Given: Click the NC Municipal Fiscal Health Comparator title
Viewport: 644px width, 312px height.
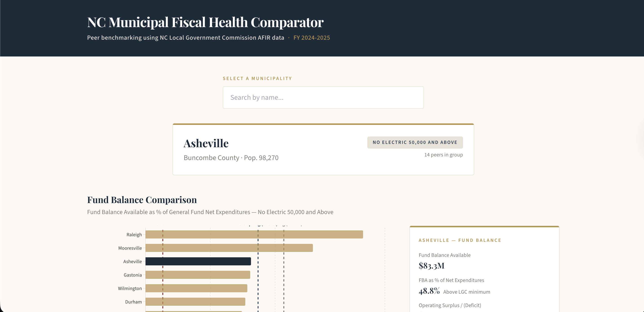Looking at the screenshot, I should [205, 22].
